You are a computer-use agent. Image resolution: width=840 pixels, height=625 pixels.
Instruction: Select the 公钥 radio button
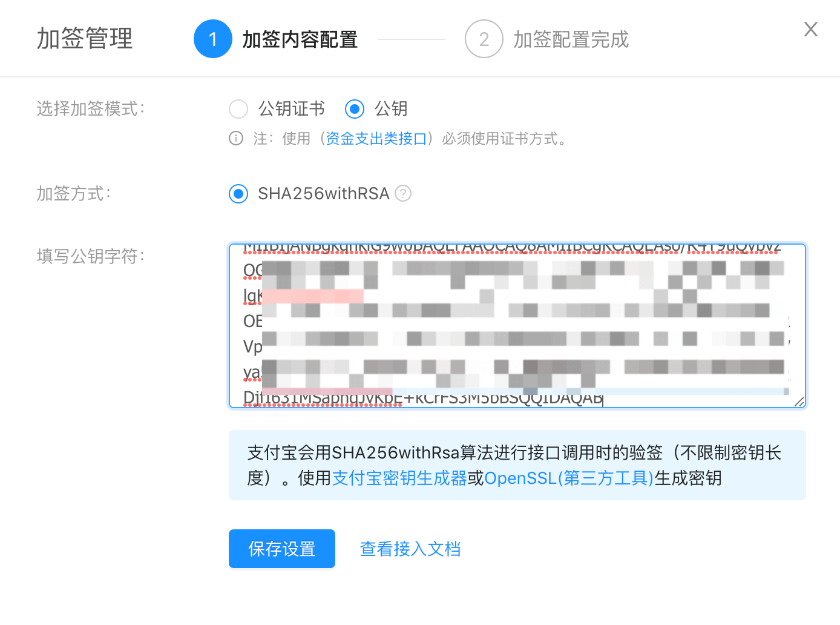355,109
